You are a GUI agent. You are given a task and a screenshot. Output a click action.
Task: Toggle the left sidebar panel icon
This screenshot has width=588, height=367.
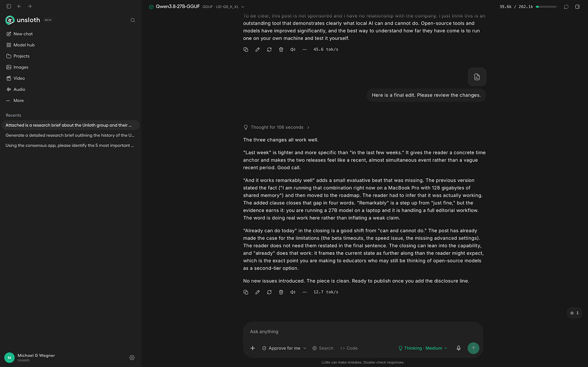8,6
